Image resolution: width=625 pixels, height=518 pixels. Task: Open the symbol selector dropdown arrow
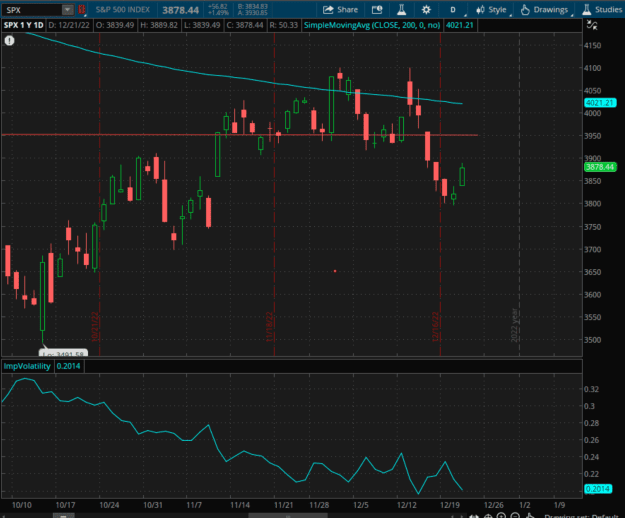click(68, 10)
